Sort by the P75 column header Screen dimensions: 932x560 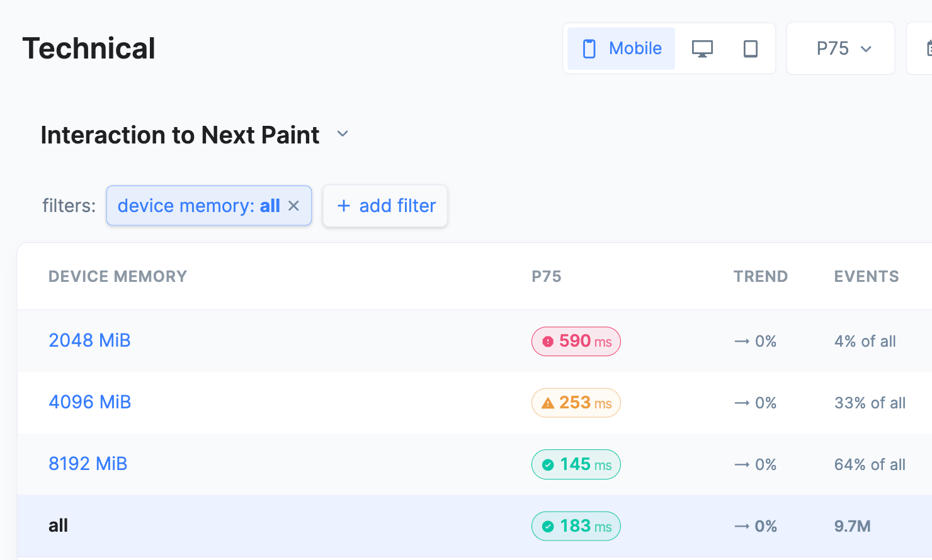pos(546,276)
